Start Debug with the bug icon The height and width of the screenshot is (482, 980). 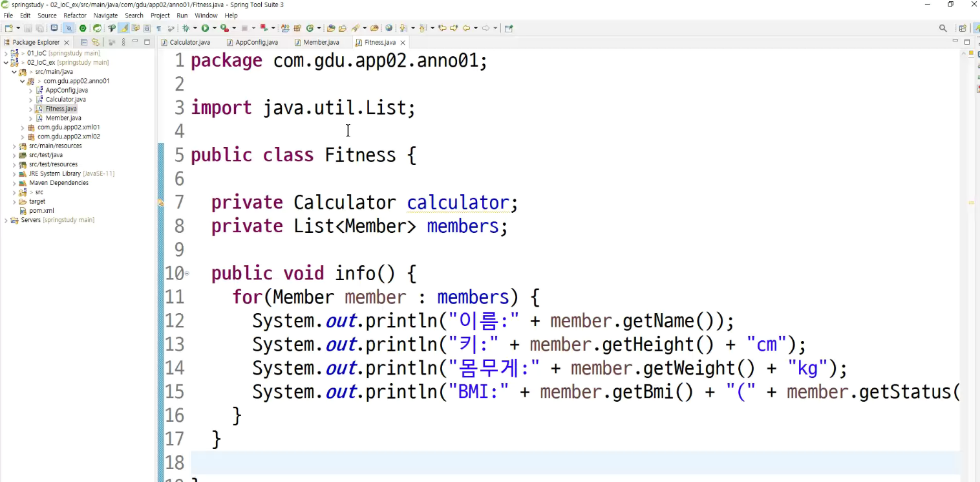coord(186,28)
